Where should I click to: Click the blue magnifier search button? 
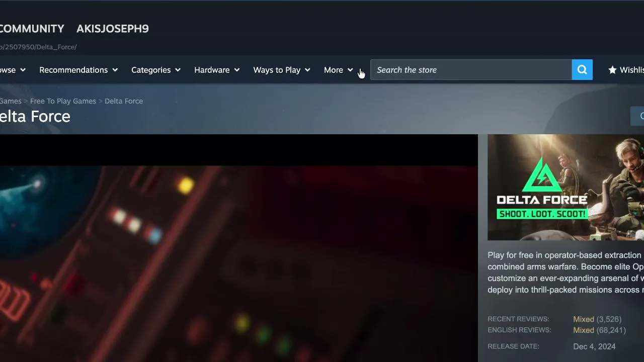coord(582,70)
